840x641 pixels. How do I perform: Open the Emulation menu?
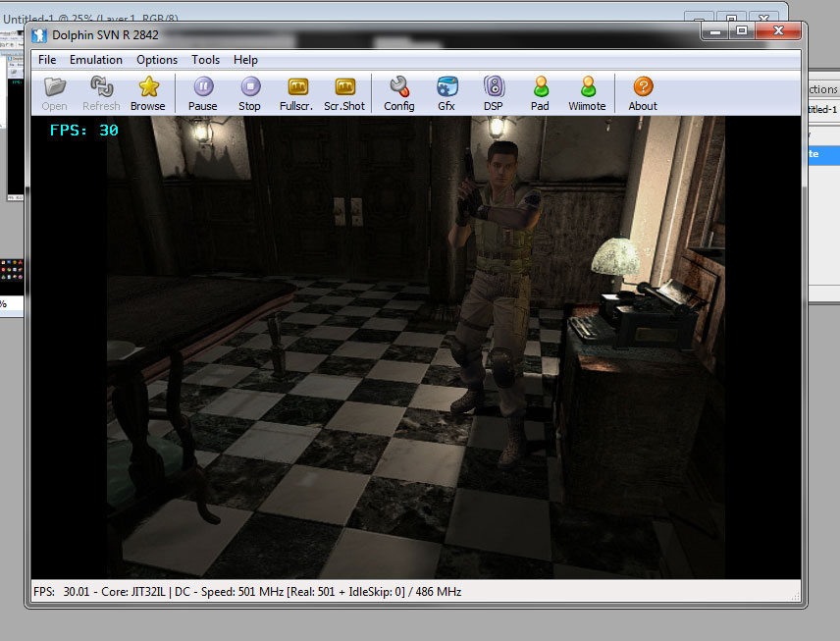(96, 60)
